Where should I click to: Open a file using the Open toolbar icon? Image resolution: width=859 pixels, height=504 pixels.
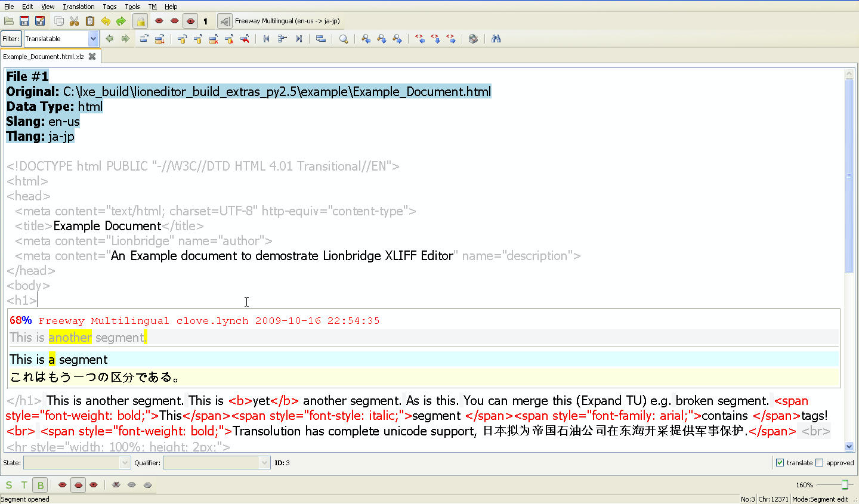9,21
